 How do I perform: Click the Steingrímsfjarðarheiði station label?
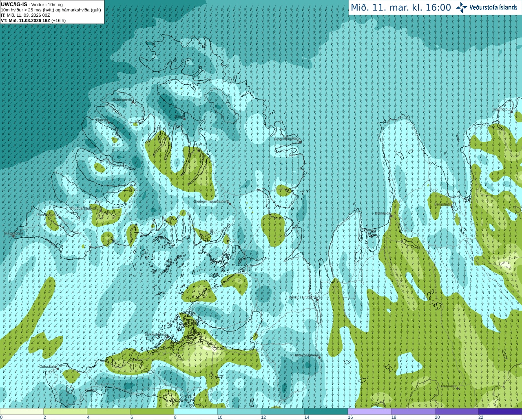click(x=211, y=201)
